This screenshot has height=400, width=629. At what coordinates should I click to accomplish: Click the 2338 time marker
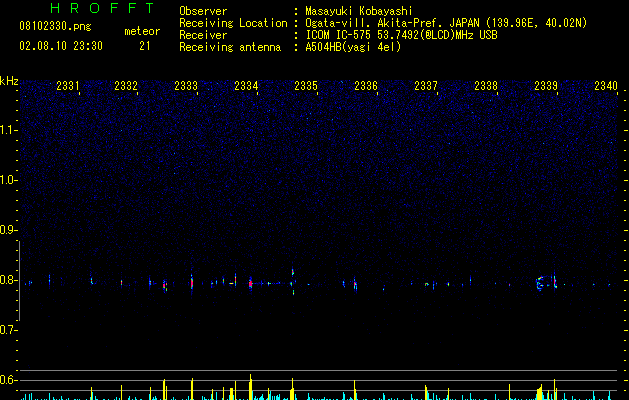pyautogui.click(x=486, y=85)
